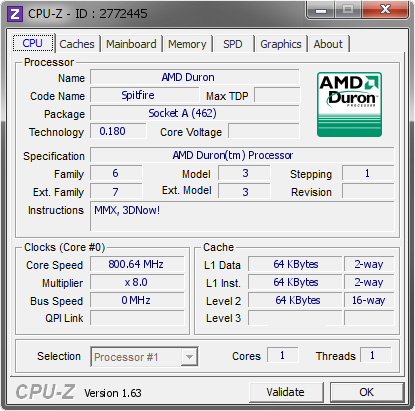Screen dimensions: 415x411
Task: Open the About tab
Action: 328,44
